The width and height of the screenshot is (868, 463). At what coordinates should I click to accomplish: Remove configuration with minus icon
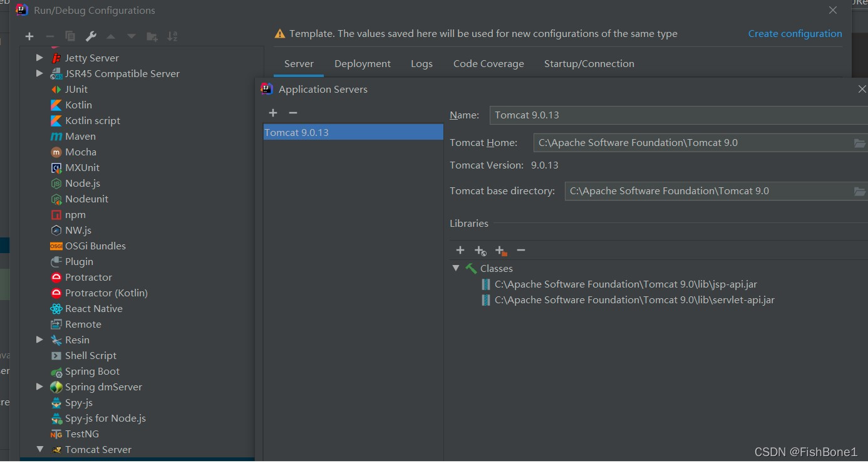pyautogui.click(x=50, y=36)
